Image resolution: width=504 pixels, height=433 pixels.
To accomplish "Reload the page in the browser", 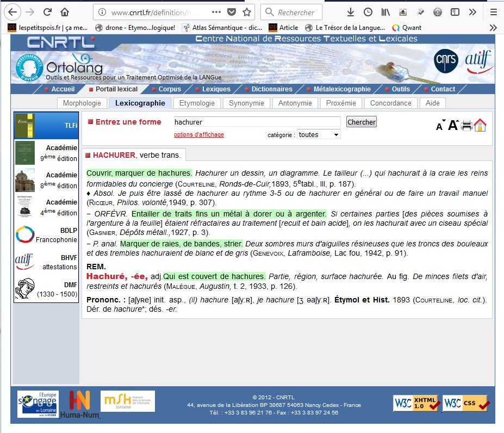I will [x=47, y=12].
